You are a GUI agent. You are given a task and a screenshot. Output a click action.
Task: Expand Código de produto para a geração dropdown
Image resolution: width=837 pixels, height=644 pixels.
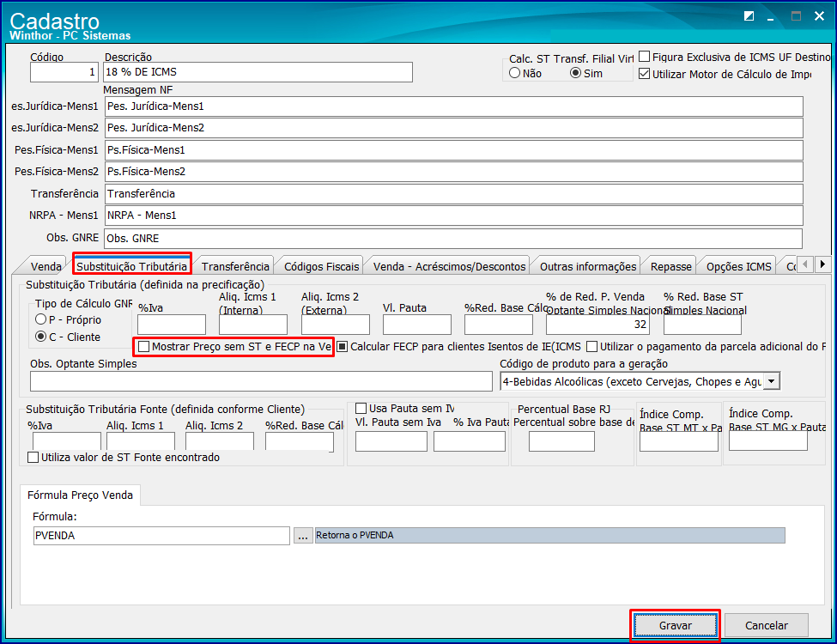772,382
